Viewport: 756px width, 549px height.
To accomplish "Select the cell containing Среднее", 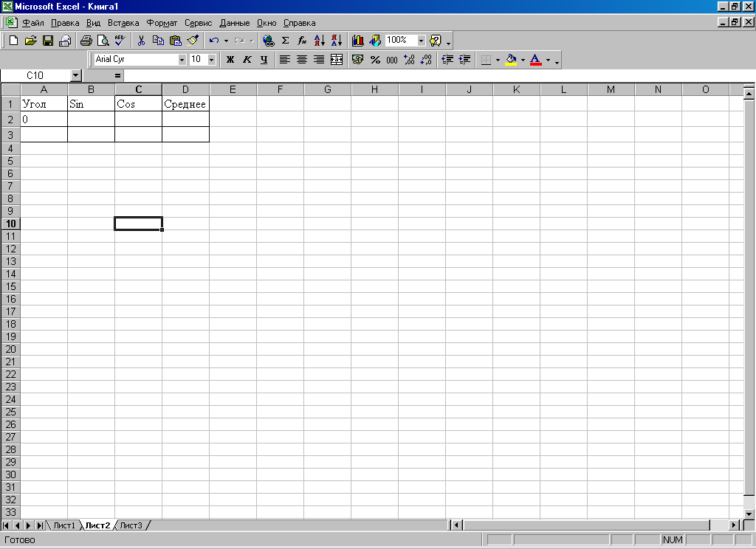I will click(x=185, y=103).
